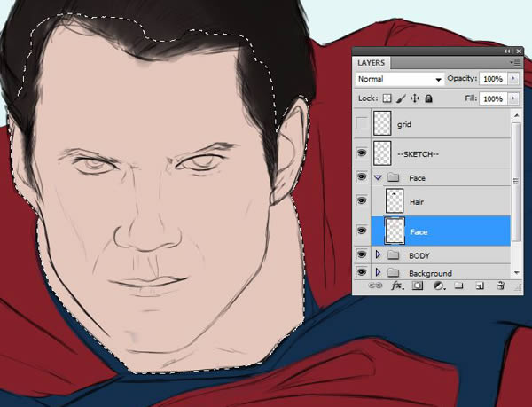Hide the Hair layer

tap(362, 200)
